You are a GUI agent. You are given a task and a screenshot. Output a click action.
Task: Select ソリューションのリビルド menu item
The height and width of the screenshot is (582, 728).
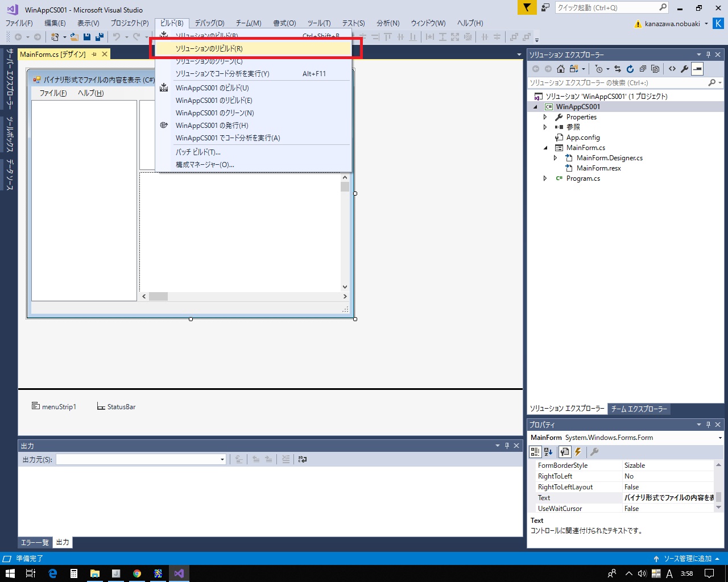pyautogui.click(x=253, y=49)
